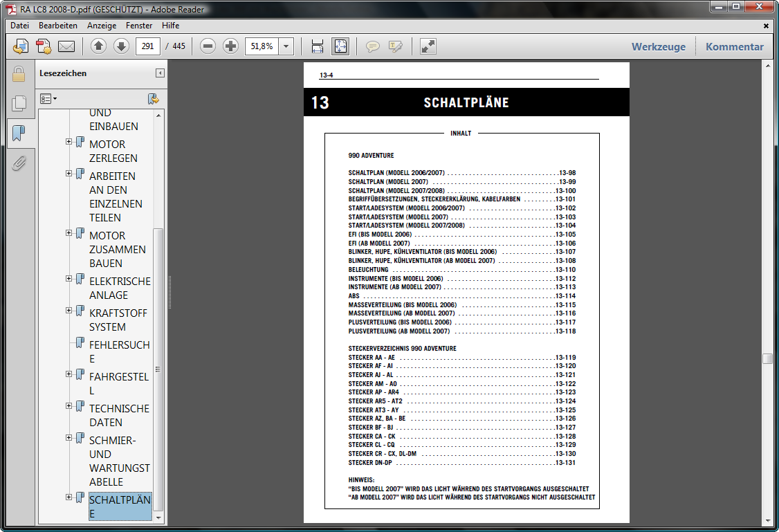
Task: Open the Werkzeuge pane
Action: 658,47
